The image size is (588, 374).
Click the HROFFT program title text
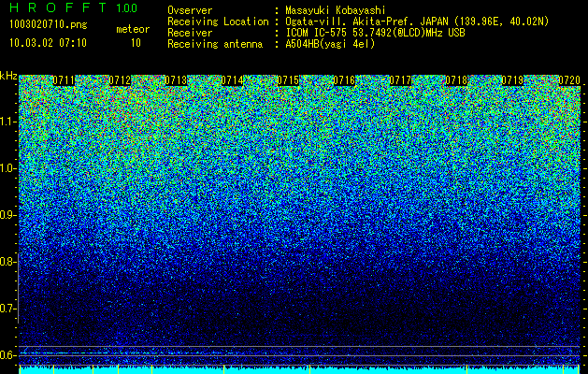coord(58,7)
